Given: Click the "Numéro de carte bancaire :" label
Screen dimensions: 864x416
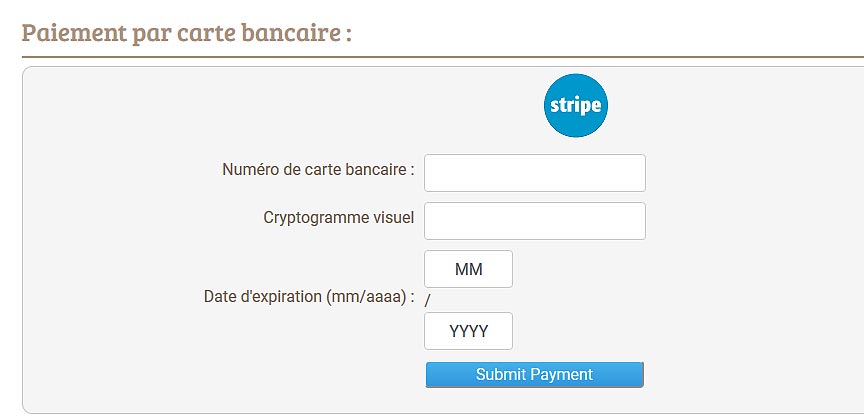Looking at the screenshot, I should click(x=318, y=170).
